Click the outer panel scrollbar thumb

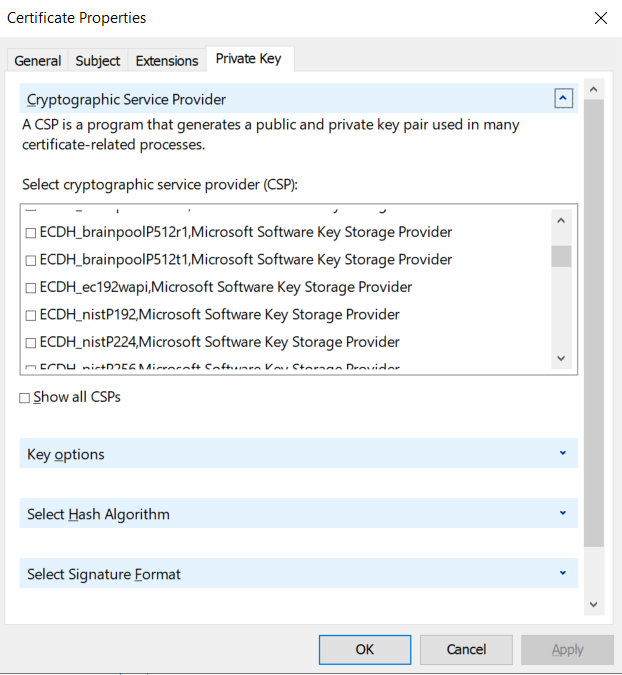[594, 323]
